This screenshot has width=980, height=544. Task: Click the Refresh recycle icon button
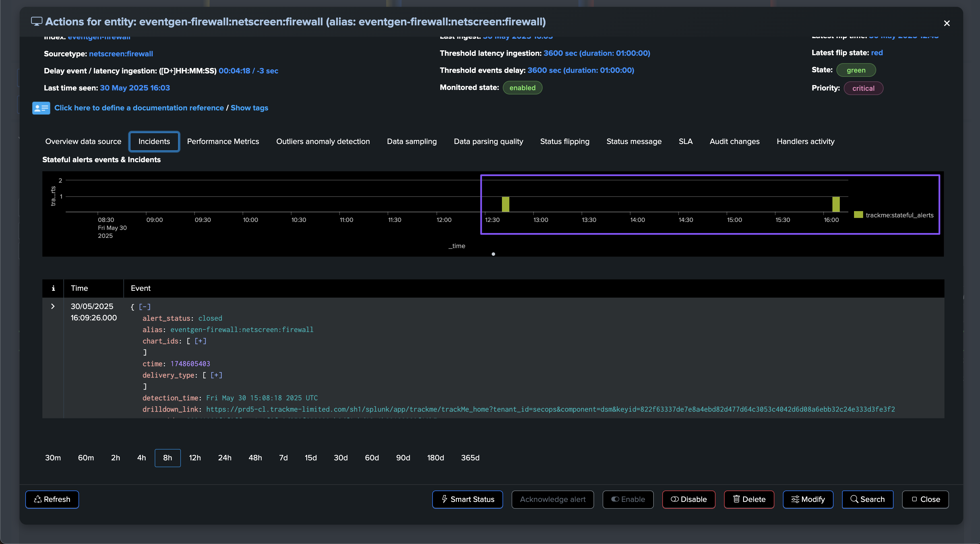52,499
